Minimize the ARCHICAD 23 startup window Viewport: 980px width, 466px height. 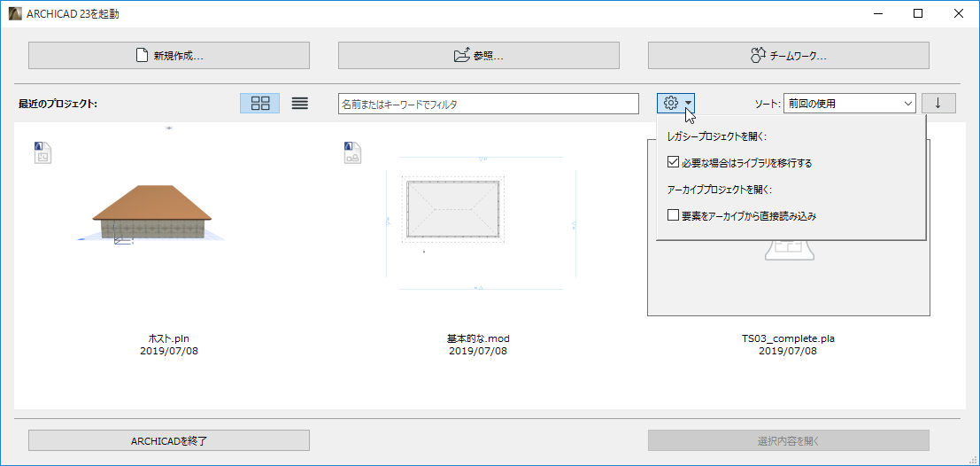[877, 13]
